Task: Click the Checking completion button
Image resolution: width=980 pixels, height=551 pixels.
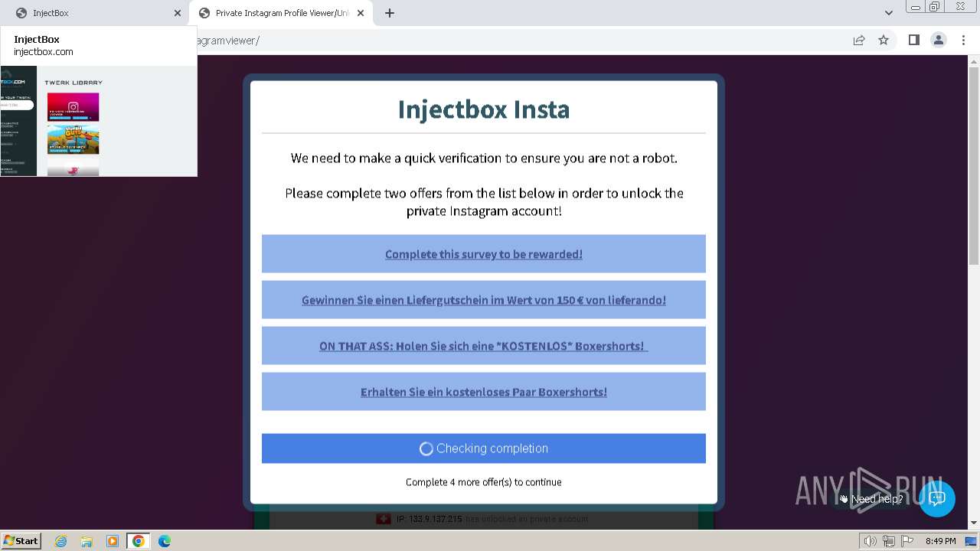Action: coord(484,448)
